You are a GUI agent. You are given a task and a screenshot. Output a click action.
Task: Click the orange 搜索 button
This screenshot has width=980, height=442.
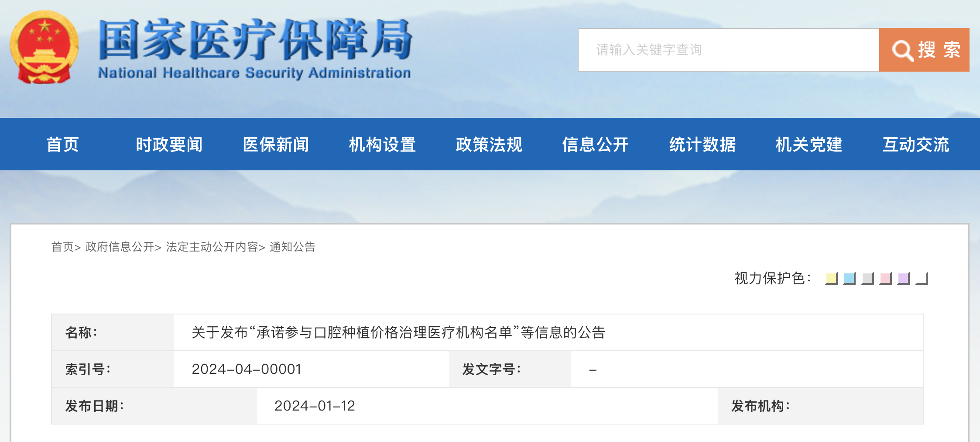point(924,50)
